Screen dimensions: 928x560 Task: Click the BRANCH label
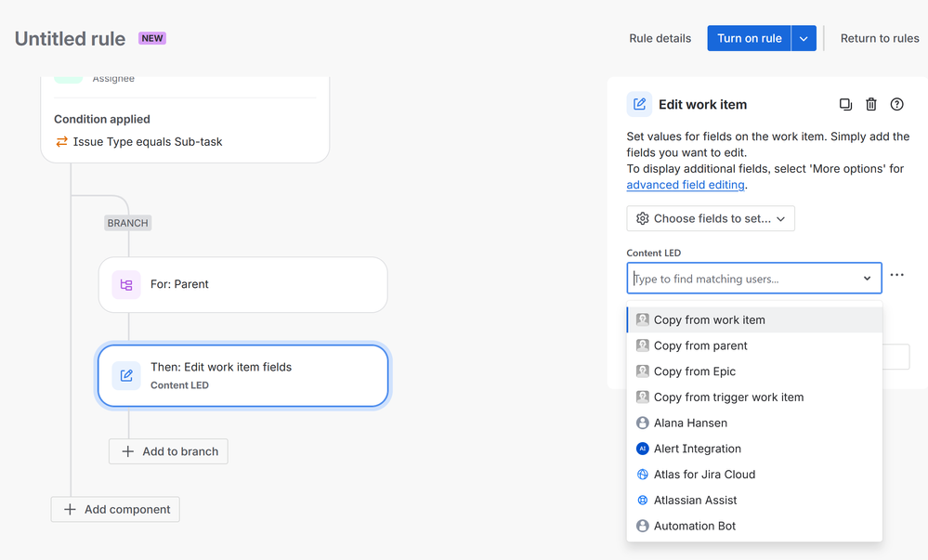point(128,223)
